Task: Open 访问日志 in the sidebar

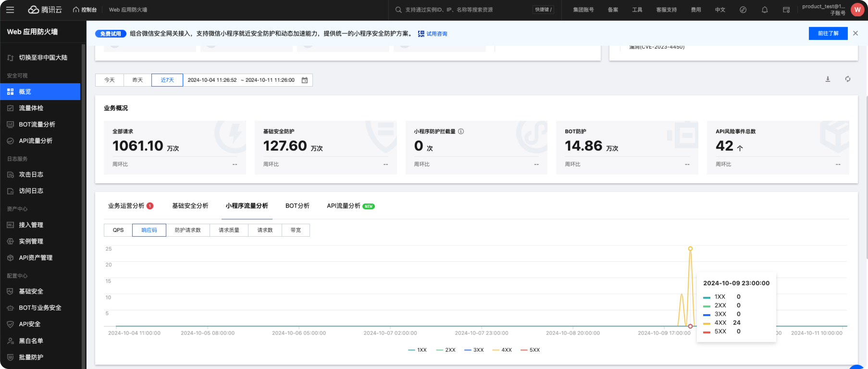Action: pos(40,191)
